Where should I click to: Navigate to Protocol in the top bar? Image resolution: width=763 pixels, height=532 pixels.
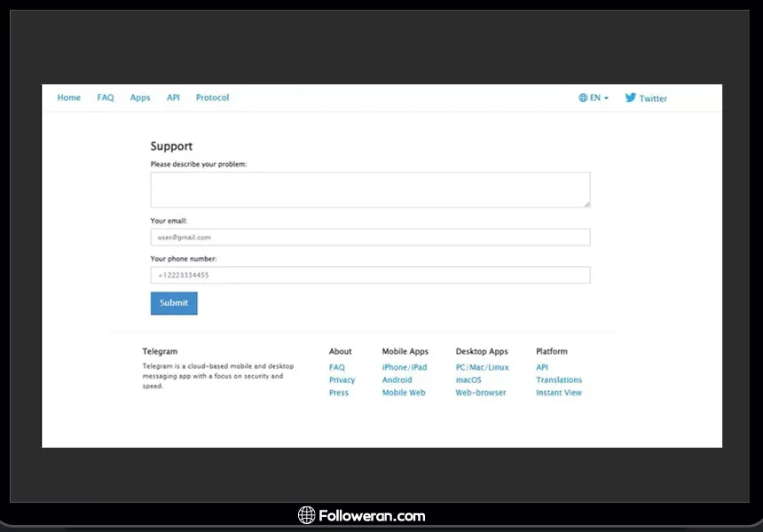(212, 98)
